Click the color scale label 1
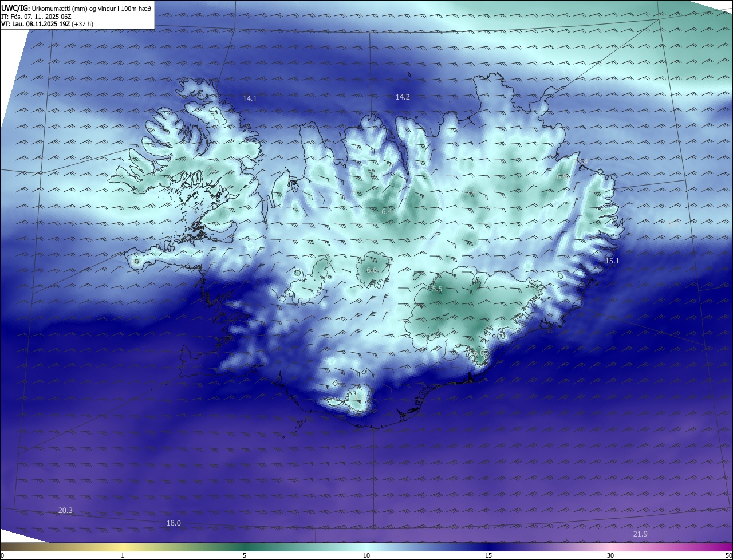 tap(123, 555)
